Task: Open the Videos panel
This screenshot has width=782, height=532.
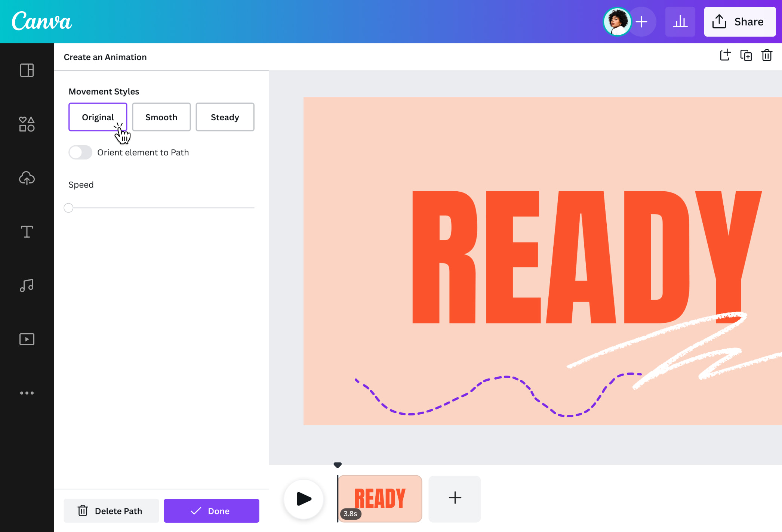Action: [27, 339]
